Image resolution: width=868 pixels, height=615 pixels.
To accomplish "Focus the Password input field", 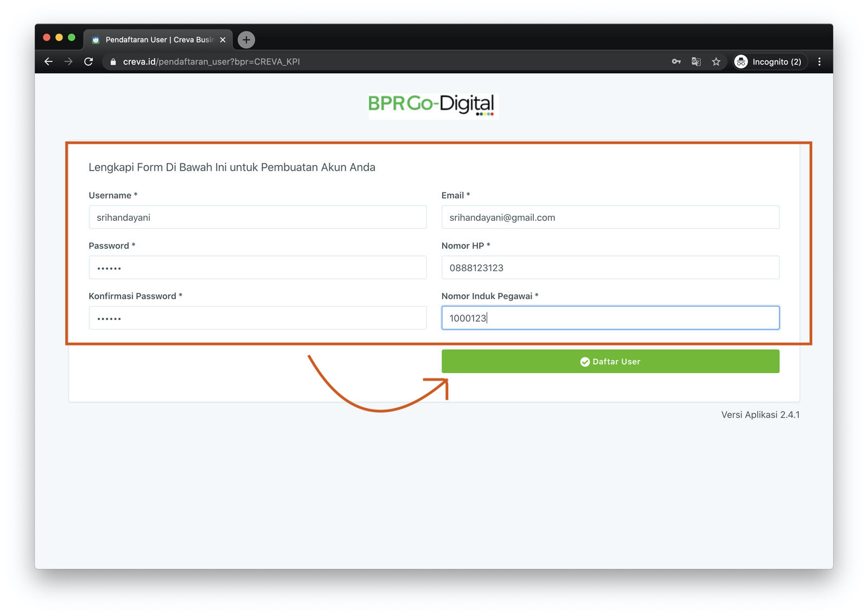I will pos(258,267).
